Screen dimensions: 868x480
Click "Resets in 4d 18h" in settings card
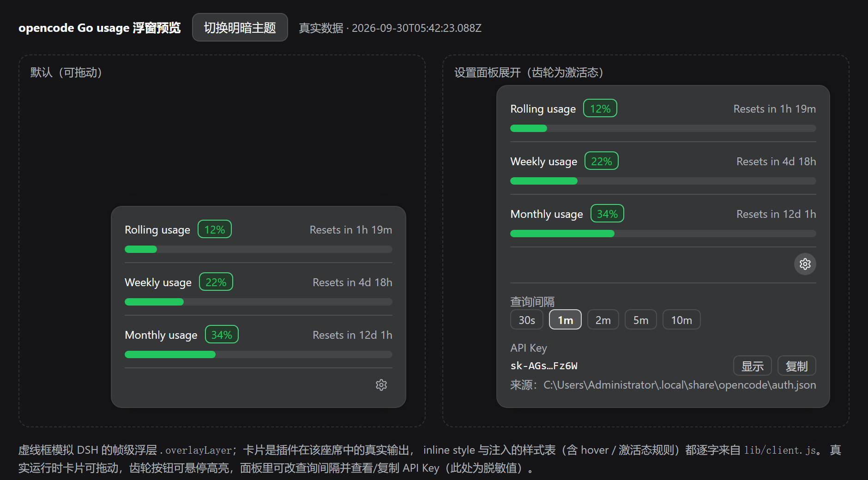[776, 162]
